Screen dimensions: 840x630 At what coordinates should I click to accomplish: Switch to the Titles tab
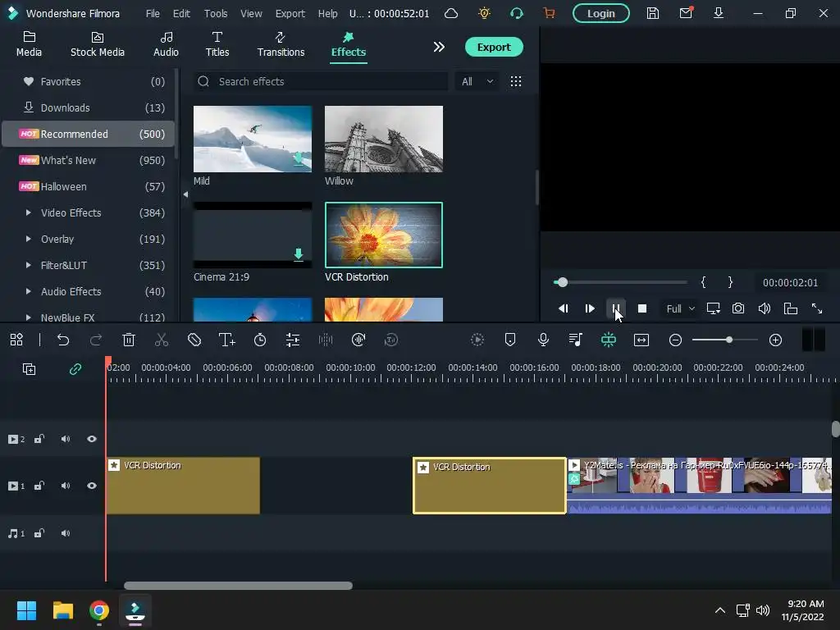(x=217, y=44)
